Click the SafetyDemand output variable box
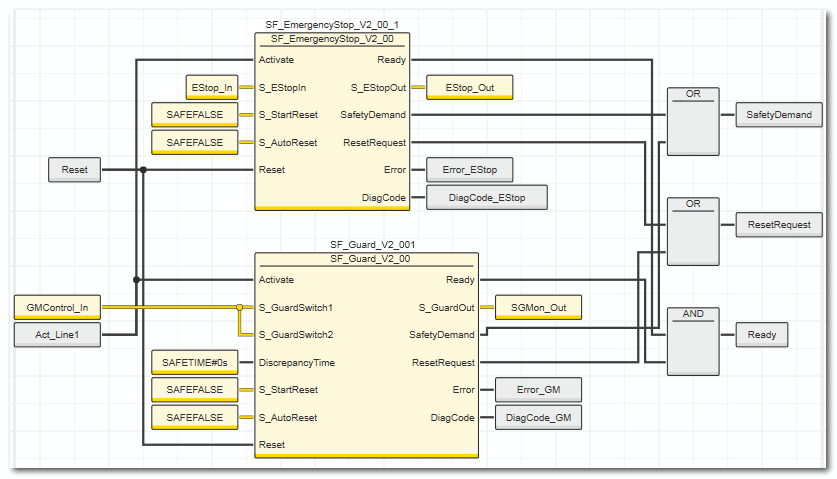The width and height of the screenshot is (837, 479). (x=779, y=115)
